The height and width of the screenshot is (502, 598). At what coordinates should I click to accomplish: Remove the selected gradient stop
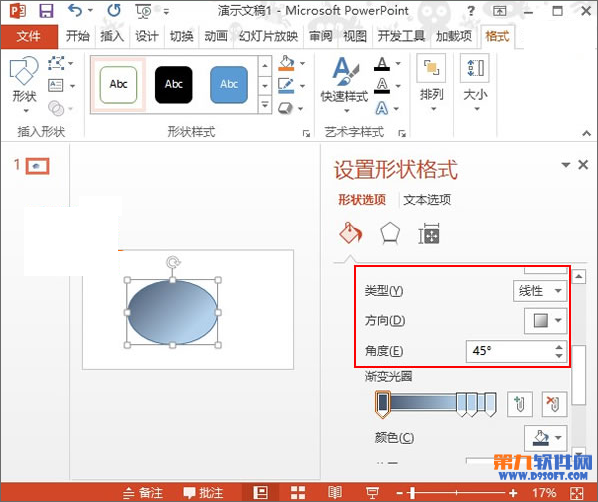point(554,404)
